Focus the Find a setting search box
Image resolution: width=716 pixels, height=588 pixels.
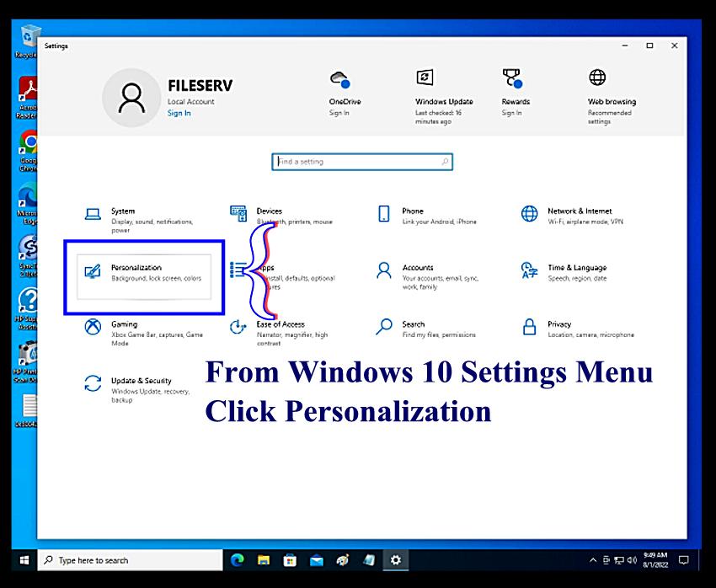362,162
